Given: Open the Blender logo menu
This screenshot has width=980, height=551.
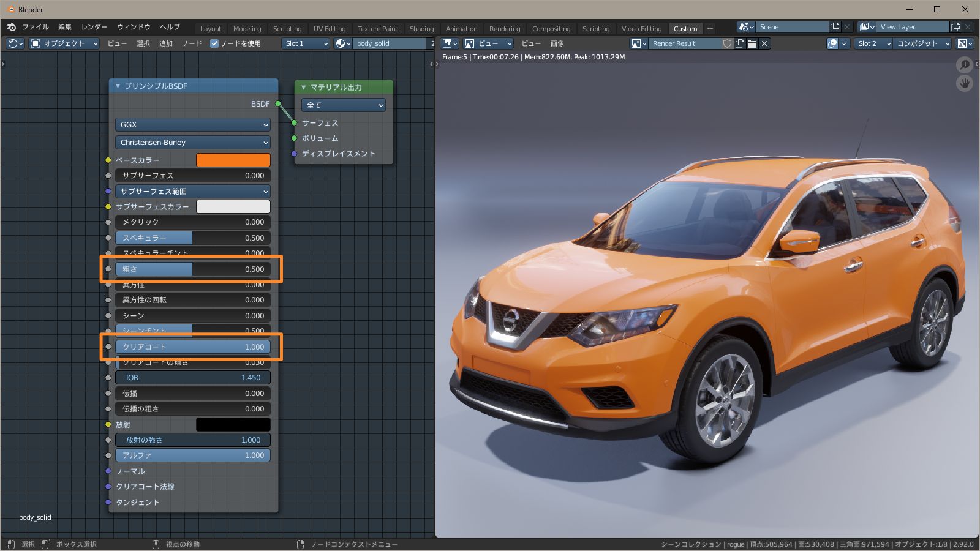Looking at the screenshot, I should click(x=11, y=27).
